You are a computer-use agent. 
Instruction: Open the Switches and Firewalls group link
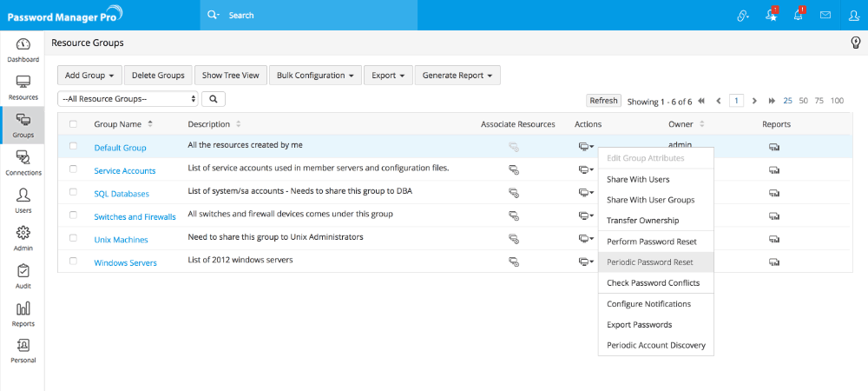[x=135, y=216]
